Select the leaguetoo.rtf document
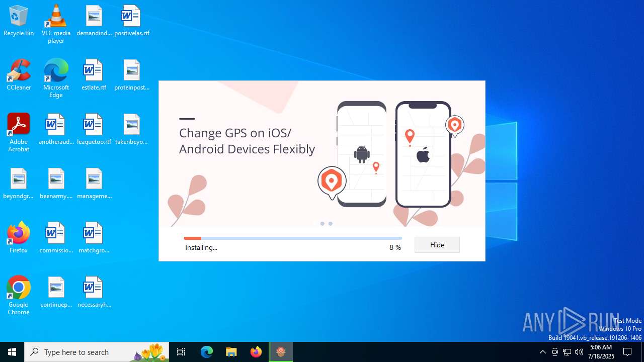This screenshot has width=644, height=362. pyautogui.click(x=94, y=130)
